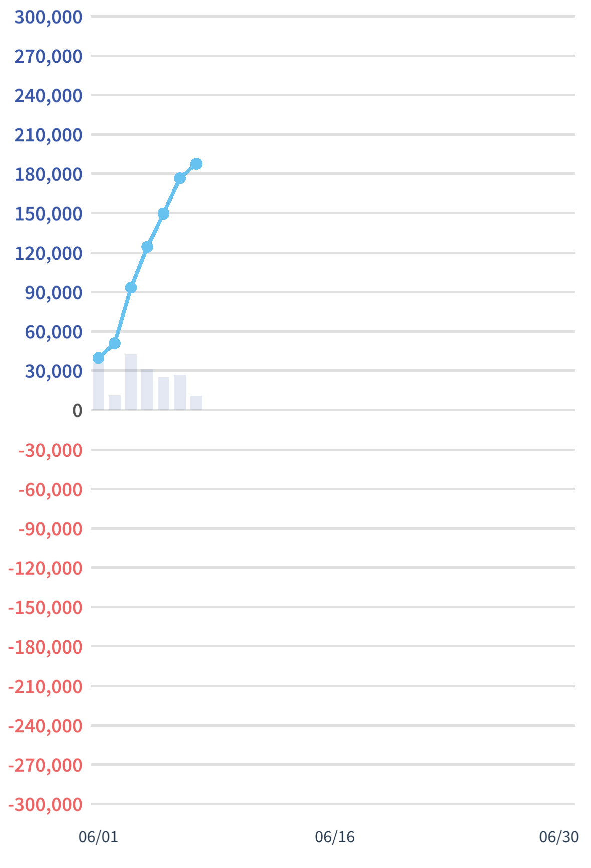Click the -300,000 axis label

coord(45,804)
